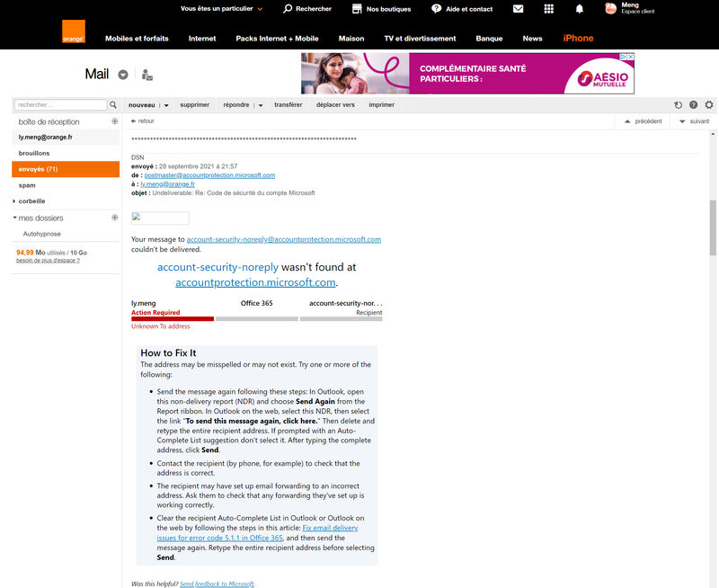
Task: Open the Internet menu
Action: click(202, 39)
